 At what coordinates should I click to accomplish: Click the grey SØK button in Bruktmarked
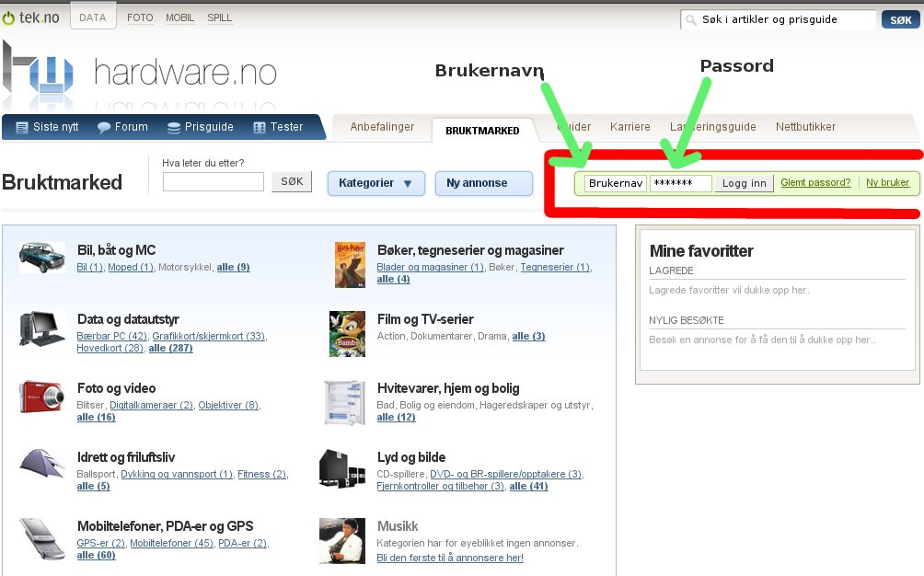(292, 181)
